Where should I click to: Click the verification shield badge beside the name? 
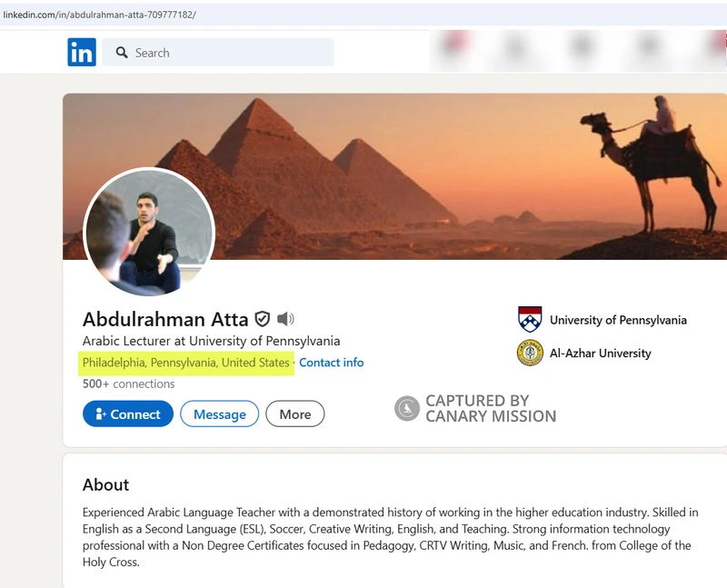click(263, 319)
